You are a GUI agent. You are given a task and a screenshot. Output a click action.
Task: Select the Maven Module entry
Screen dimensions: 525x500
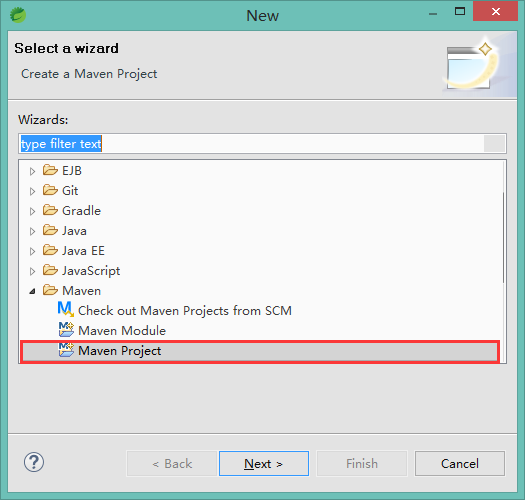(x=122, y=331)
